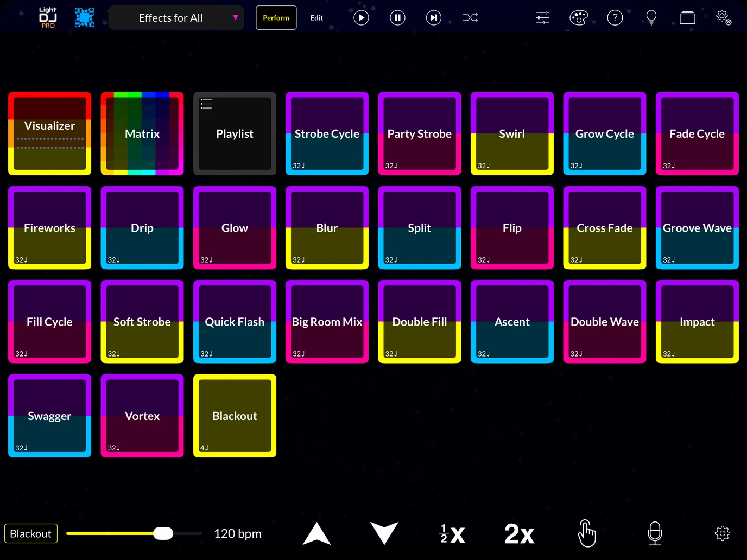Image resolution: width=747 pixels, height=560 pixels.
Task: Toggle shuffle mode
Action: click(470, 18)
